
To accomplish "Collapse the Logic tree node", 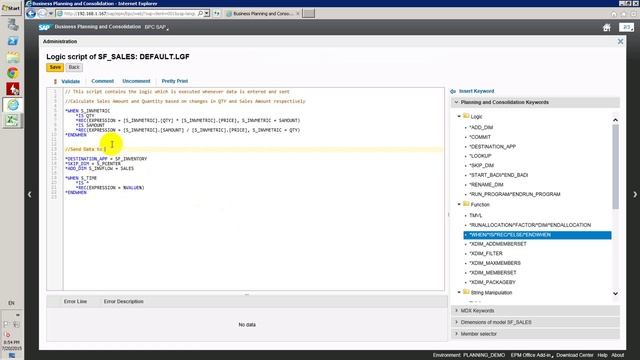I will (x=459, y=116).
